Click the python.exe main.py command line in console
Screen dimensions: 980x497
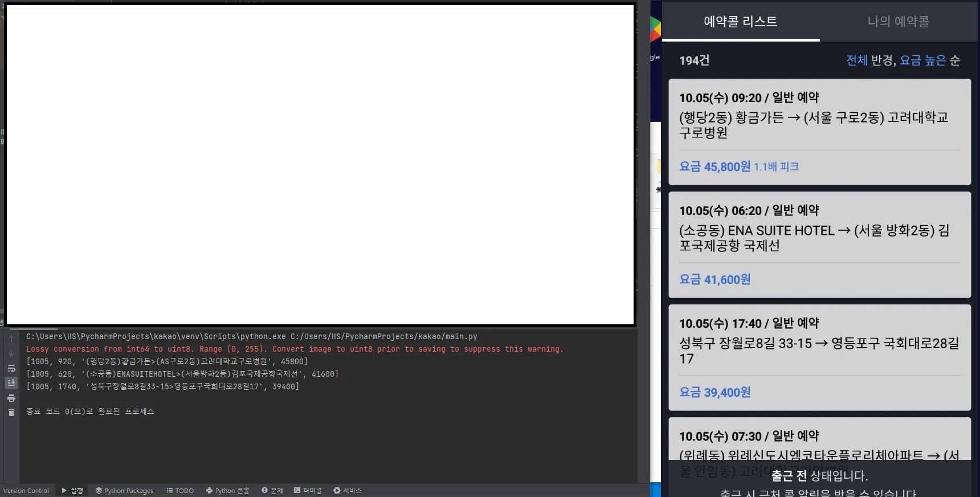252,337
